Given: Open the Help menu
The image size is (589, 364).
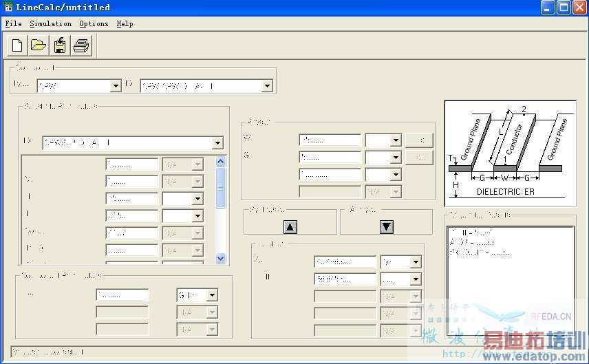Looking at the screenshot, I should 125,23.
